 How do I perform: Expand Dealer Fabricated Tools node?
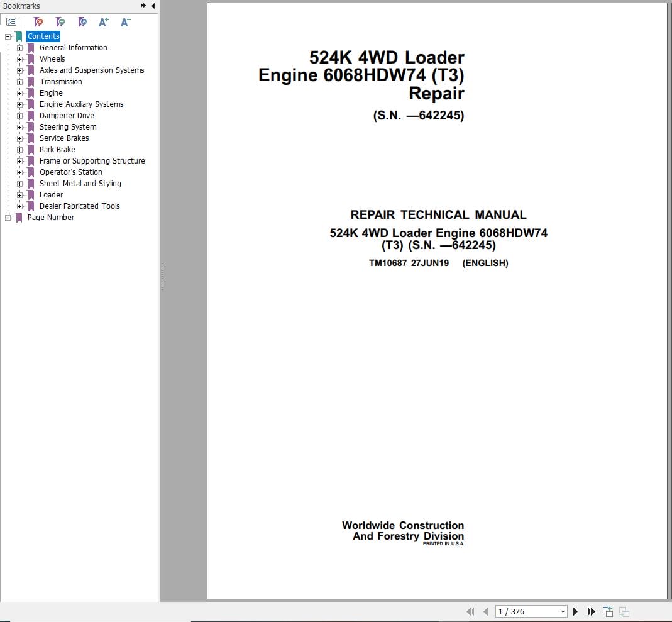coord(19,207)
